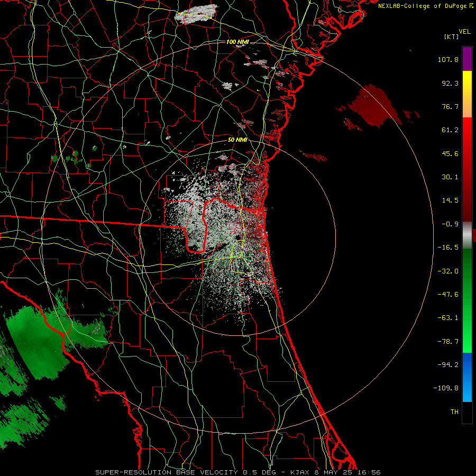Select the 45.6 legend value
The image size is (476, 476).
tap(450, 153)
